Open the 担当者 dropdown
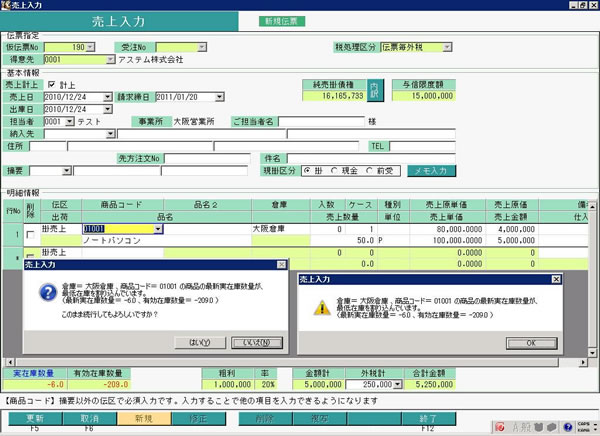Viewport: 600px width, 436px height. (69, 121)
